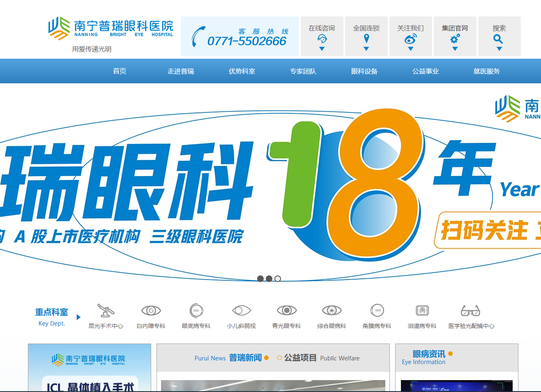Click the 18 Year anniversary banner
541x392 pixels.
tap(270, 187)
